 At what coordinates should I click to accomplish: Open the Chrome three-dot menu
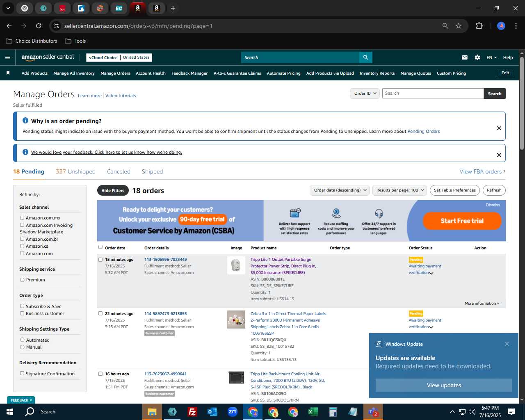coord(515,26)
